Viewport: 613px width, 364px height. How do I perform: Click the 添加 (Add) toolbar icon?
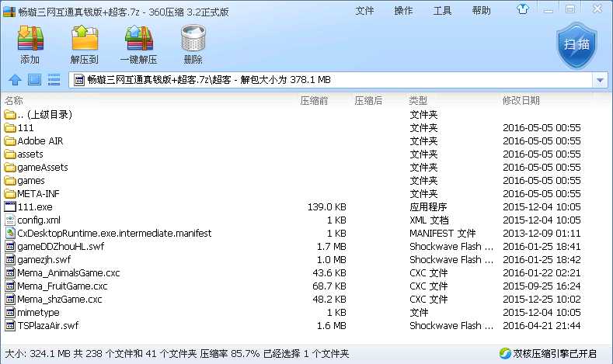[x=30, y=38]
